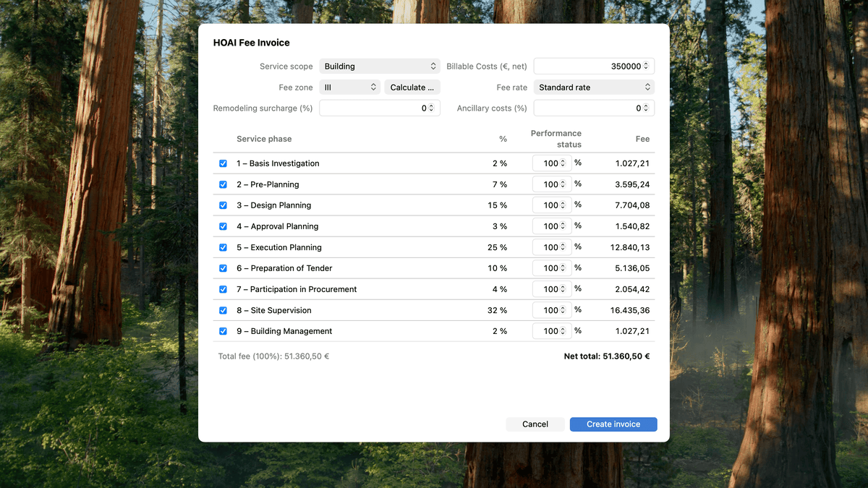Click the Ancillary costs stepper arrows

pyautogui.click(x=647, y=108)
